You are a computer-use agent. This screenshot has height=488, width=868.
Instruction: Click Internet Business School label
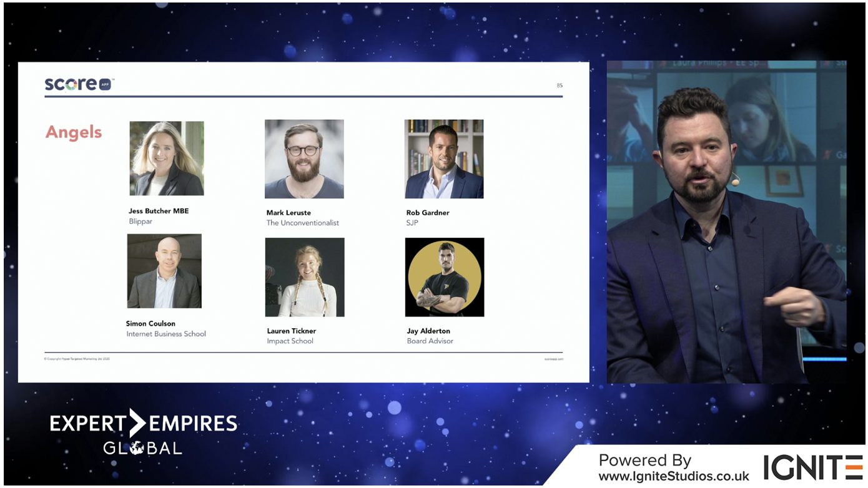[166, 334]
